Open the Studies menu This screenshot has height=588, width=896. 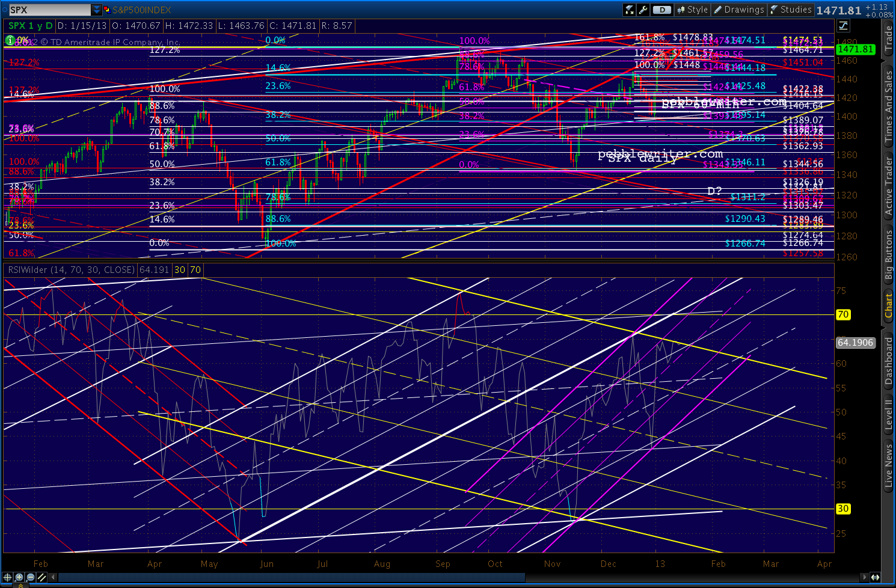click(790, 10)
